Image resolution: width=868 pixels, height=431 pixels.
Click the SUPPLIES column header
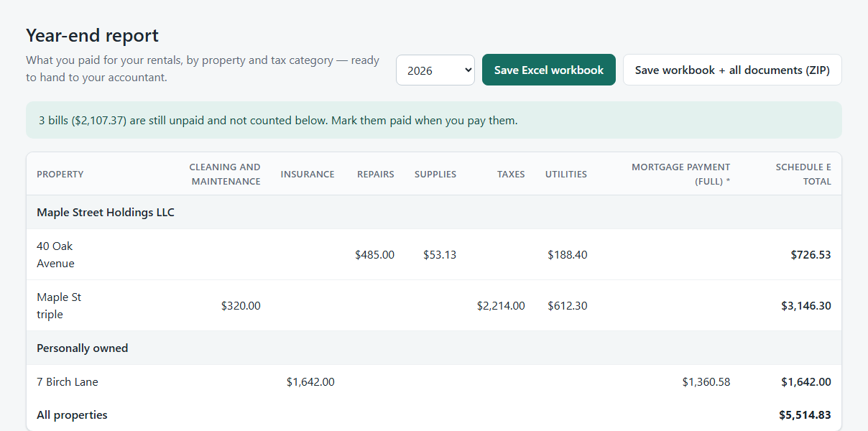(435, 174)
